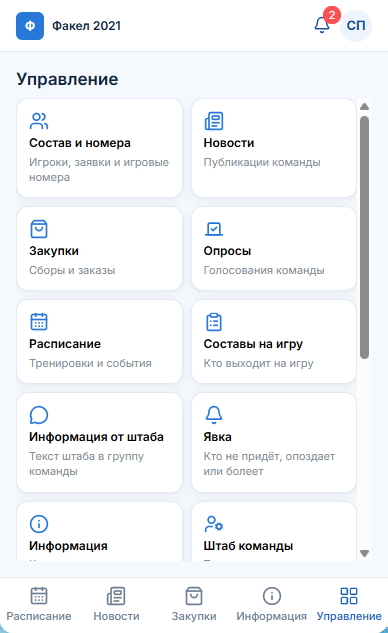The width and height of the screenshot is (388, 633).
Task: Switch to Новости bottom tab label
Action: click(116, 616)
